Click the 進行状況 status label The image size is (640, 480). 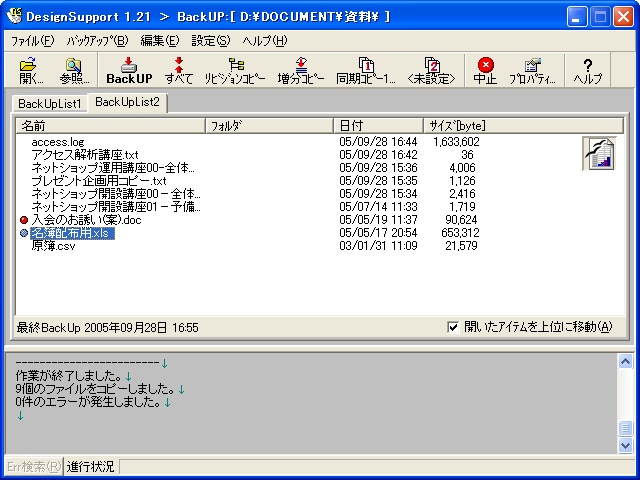click(x=91, y=466)
